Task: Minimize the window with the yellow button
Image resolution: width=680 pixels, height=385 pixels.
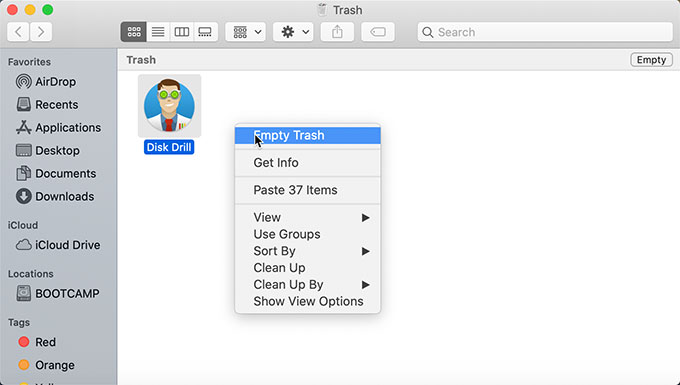Action: pos(30,10)
